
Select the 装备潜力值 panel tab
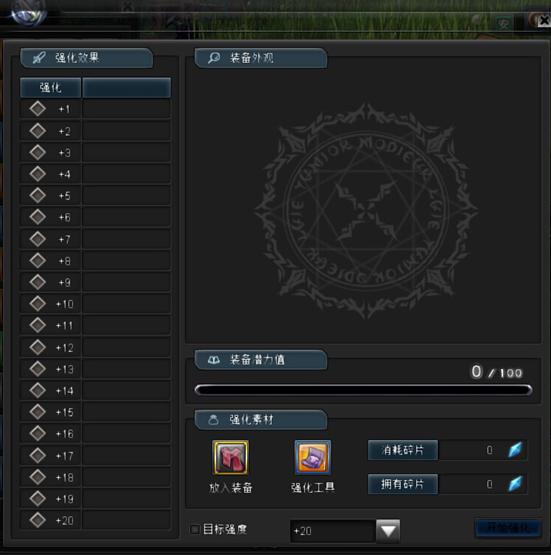pyautogui.click(x=261, y=360)
